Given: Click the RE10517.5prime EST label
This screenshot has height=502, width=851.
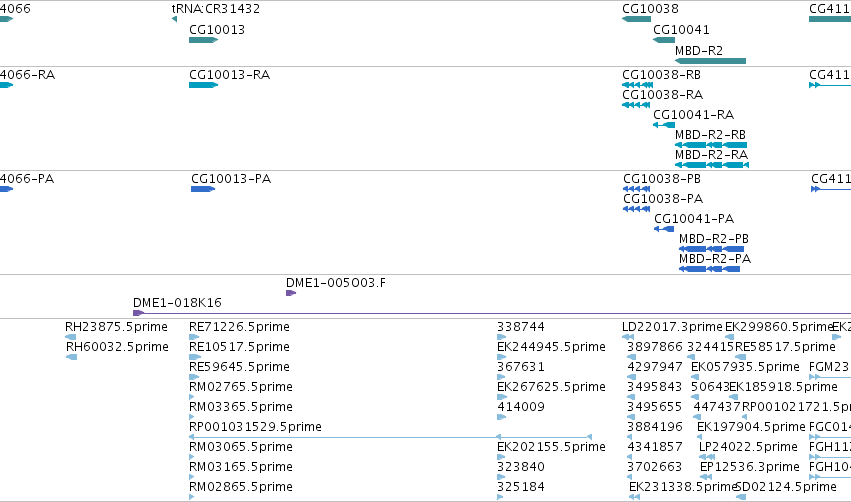Looking at the screenshot, I should click(239, 347).
